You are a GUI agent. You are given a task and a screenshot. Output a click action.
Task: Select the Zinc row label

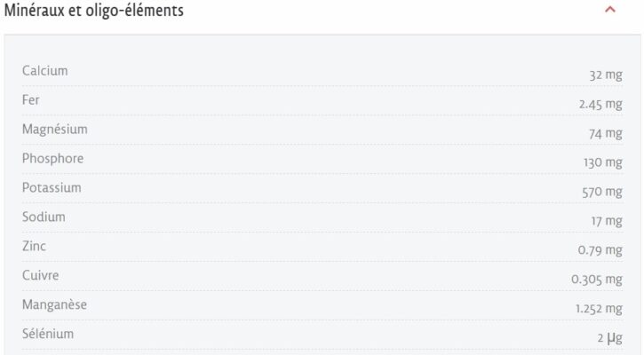pos(34,247)
